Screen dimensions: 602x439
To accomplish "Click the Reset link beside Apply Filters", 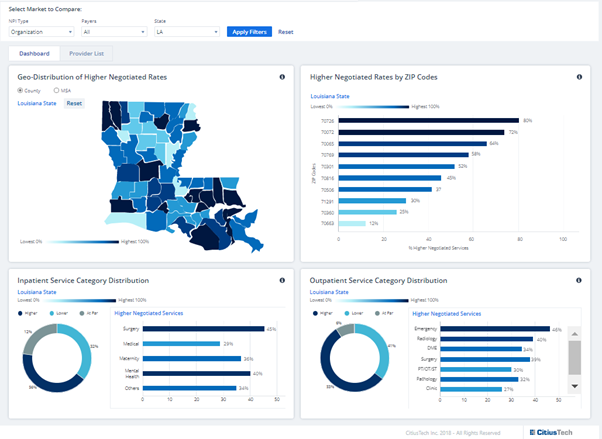I will [286, 32].
